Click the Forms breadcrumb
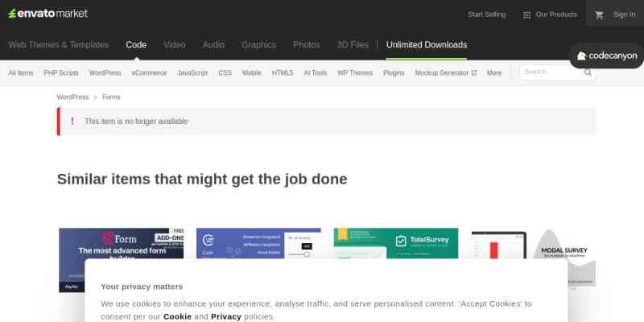644x322 pixels. (x=111, y=97)
